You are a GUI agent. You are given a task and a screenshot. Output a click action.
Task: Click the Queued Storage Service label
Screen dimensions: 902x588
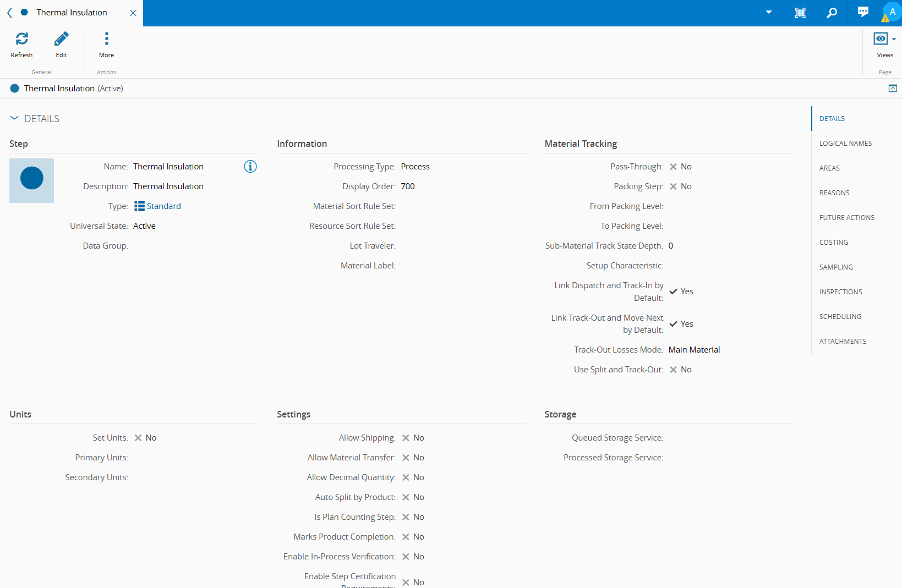tap(617, 438)
